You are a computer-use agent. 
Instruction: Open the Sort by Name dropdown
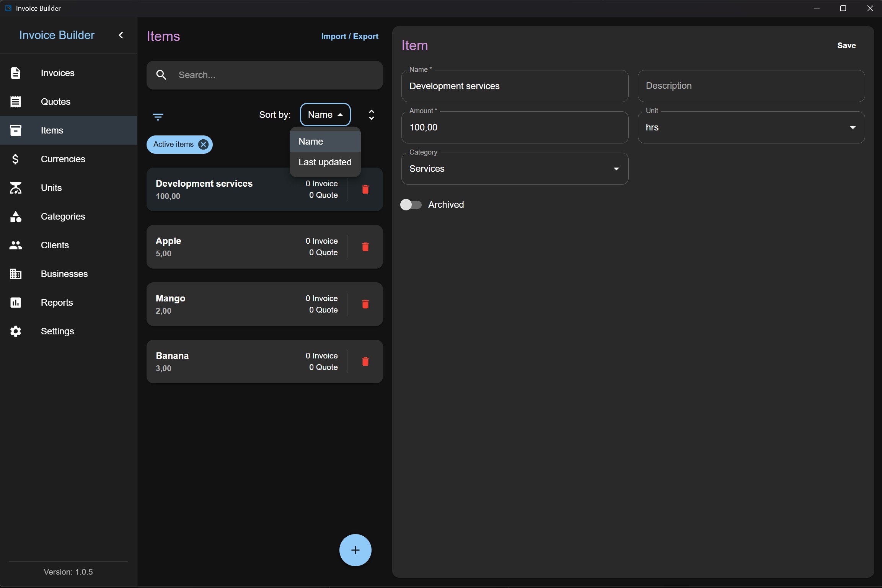(x=325, y=115)
